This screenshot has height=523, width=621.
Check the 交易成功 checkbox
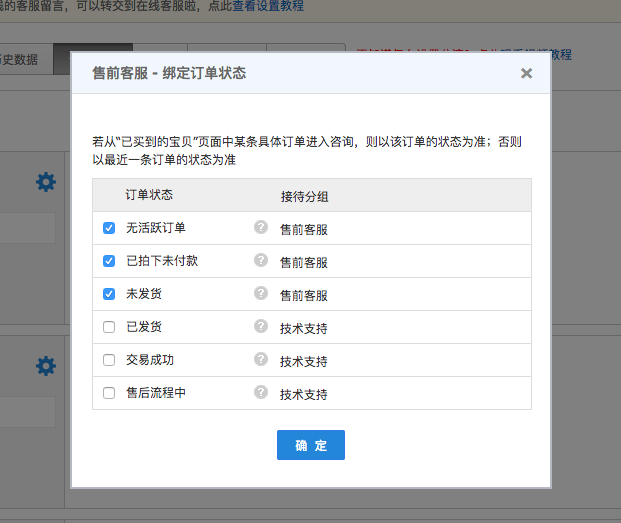pyautogui.click(x=109, y=360)
